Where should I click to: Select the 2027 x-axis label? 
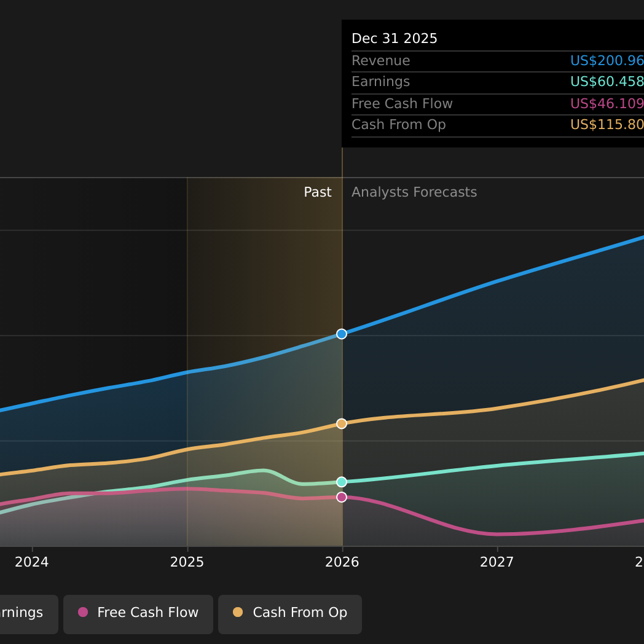(x=497, y=562)
